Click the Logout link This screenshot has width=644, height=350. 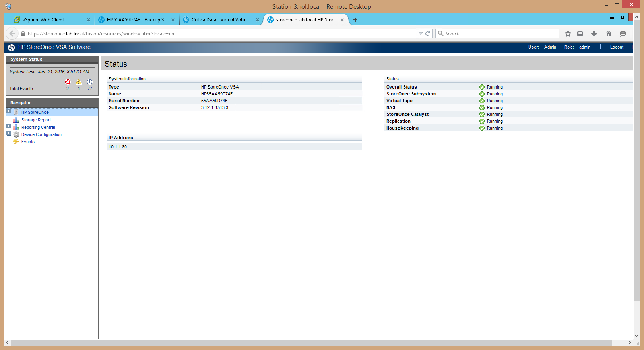(617, 47)
